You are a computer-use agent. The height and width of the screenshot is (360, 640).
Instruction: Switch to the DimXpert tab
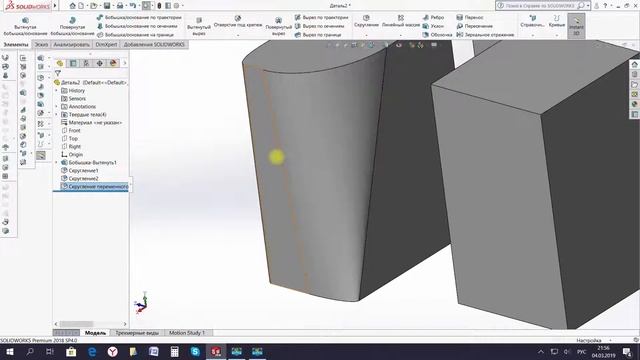(106, 44)
